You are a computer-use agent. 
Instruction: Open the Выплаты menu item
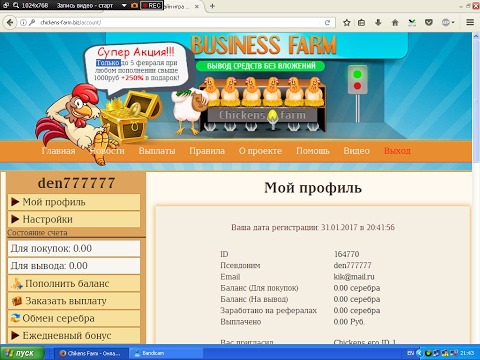[x=157, y=151]
